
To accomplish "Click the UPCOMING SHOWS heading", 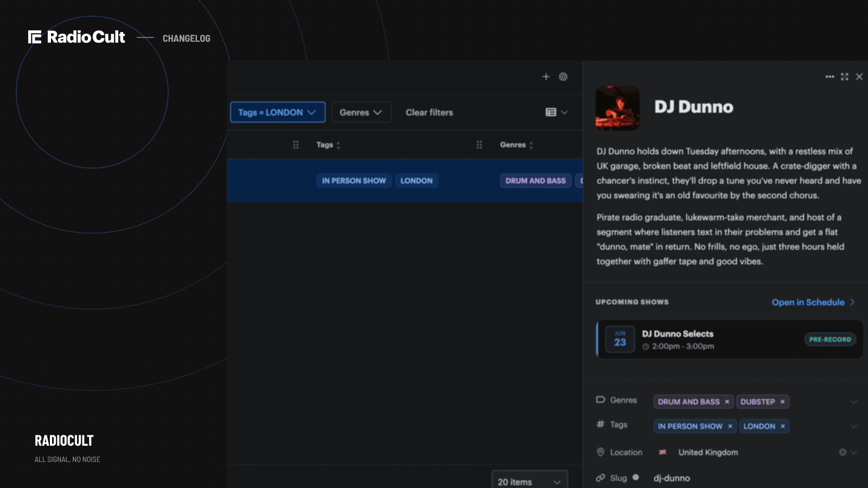I will [x=632, y=302].
